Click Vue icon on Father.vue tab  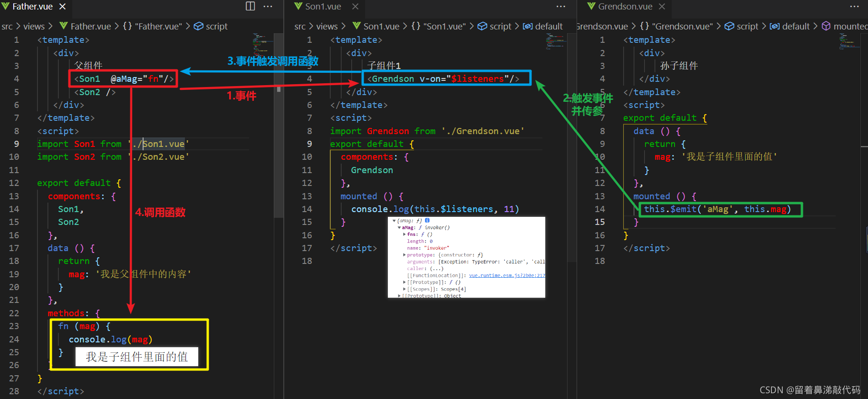coord(5,6)
